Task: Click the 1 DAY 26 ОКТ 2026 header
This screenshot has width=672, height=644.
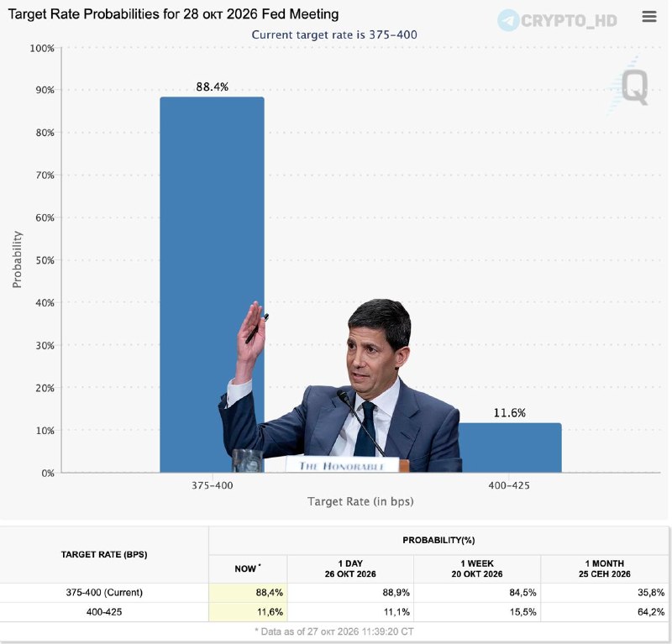Action: click(x=350, y=568)
